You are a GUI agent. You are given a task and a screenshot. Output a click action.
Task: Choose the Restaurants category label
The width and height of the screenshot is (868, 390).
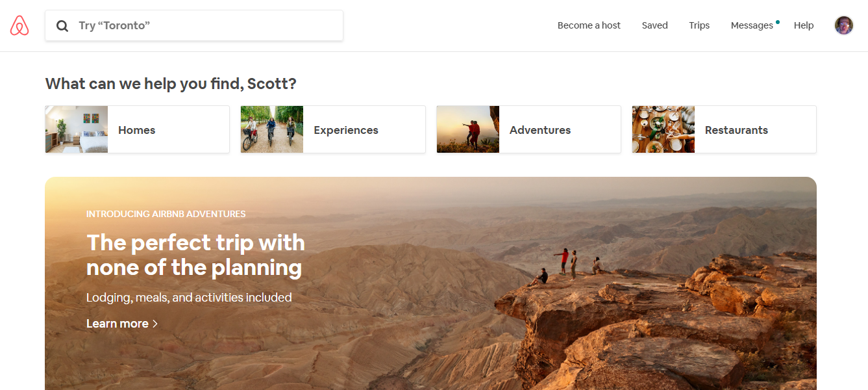[736, 130]
